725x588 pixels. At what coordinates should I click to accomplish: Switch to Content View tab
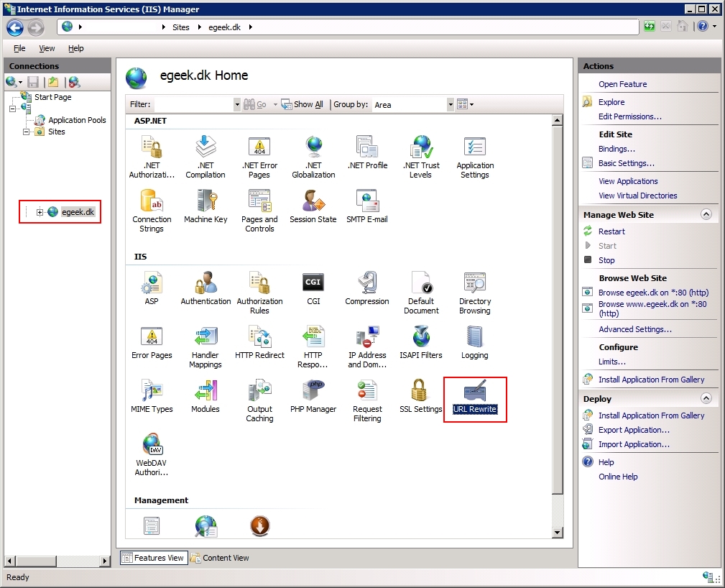[x=224, y=557]
